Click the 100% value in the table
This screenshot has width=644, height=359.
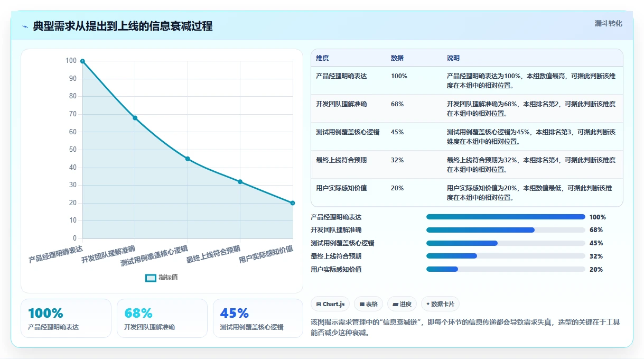[399, 76]
